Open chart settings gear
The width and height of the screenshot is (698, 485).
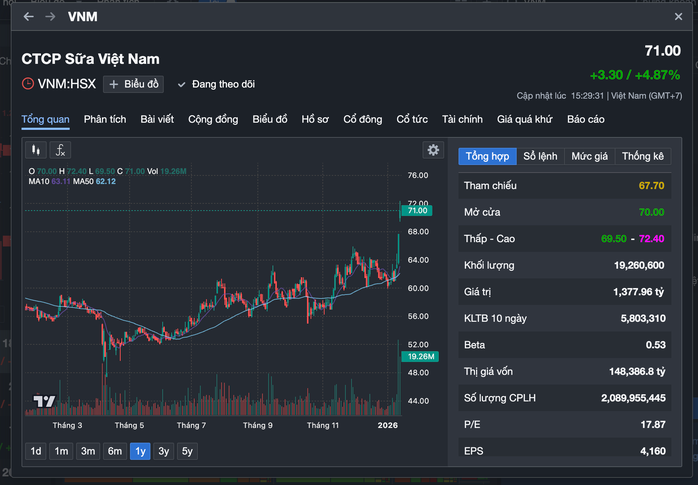432,150
